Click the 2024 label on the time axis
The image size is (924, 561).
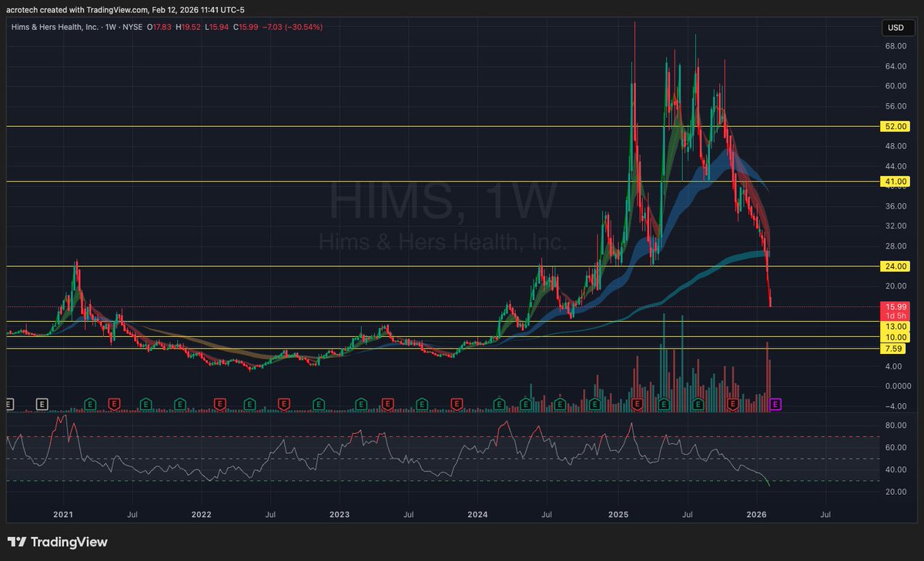[x=478, y=513]
